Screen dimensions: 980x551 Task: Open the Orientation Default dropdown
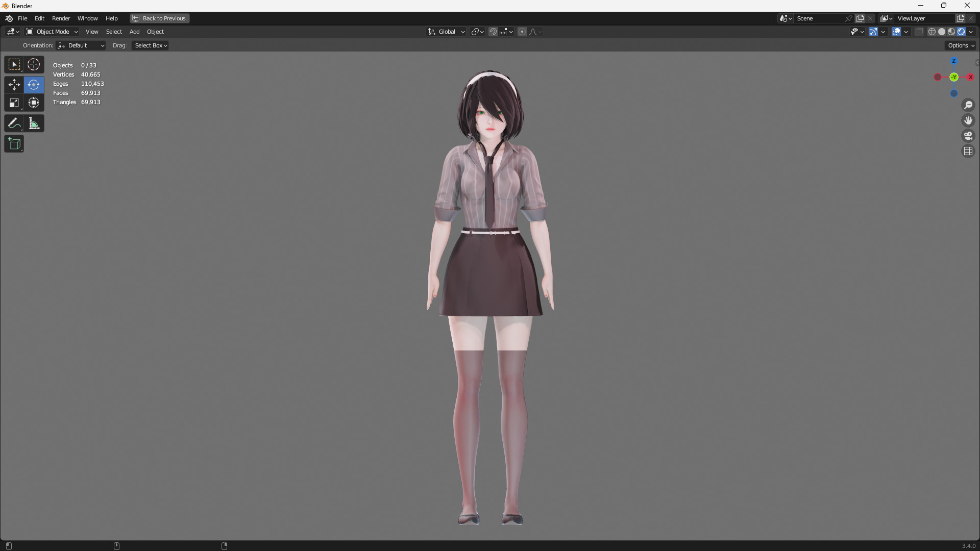click(81, 45)
